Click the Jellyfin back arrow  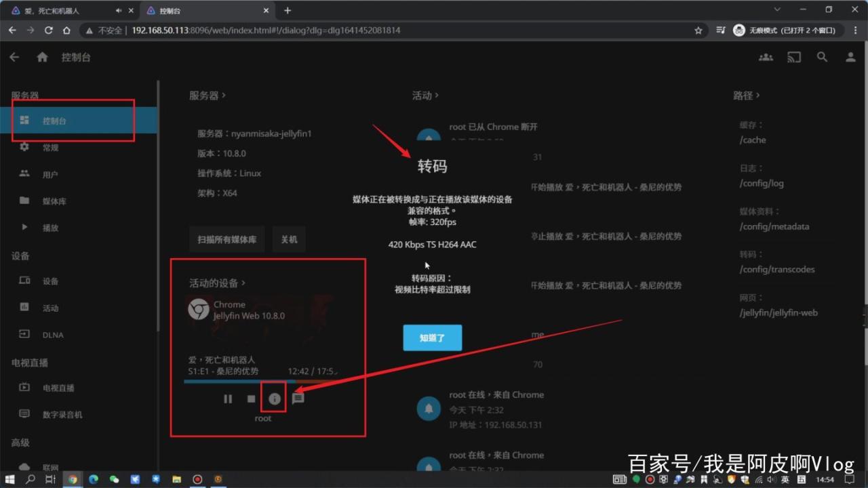14,58
